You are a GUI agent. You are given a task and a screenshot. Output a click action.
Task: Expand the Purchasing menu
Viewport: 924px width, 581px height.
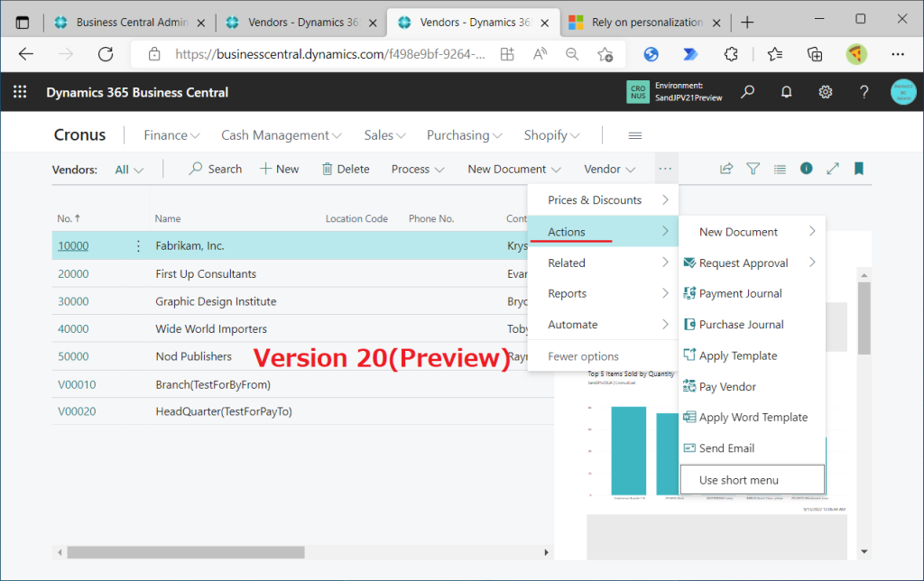[x=465, y=135]
